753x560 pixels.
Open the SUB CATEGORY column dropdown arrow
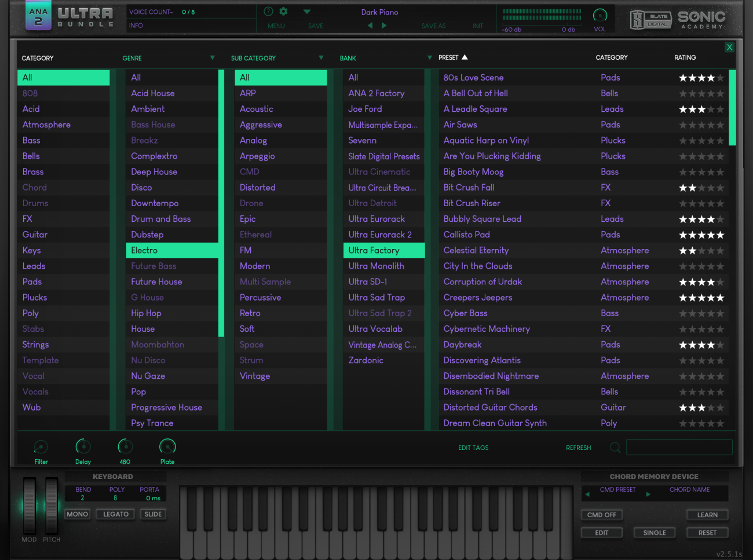point(321,58)
